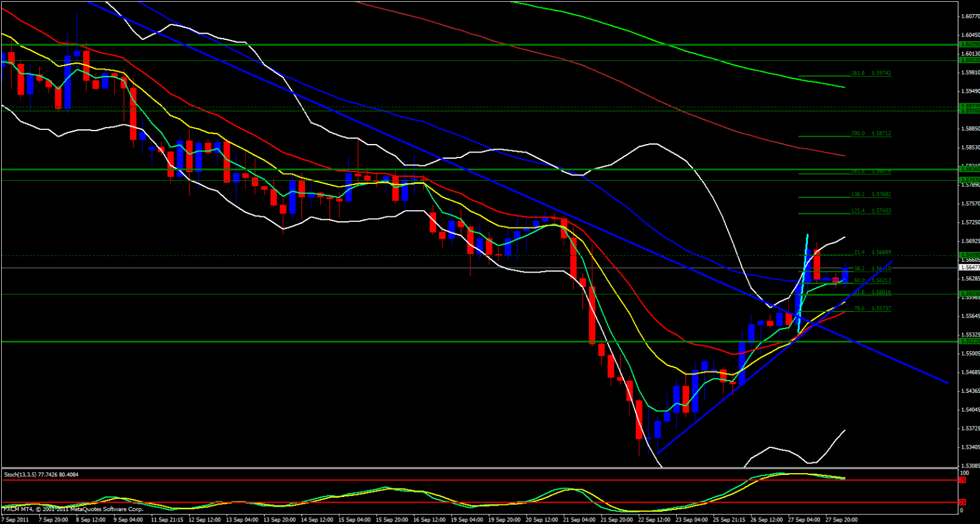Click the 14 Sep 12:00 time axis label
This screenshot has height=524, width=980.
click(317, 520)
